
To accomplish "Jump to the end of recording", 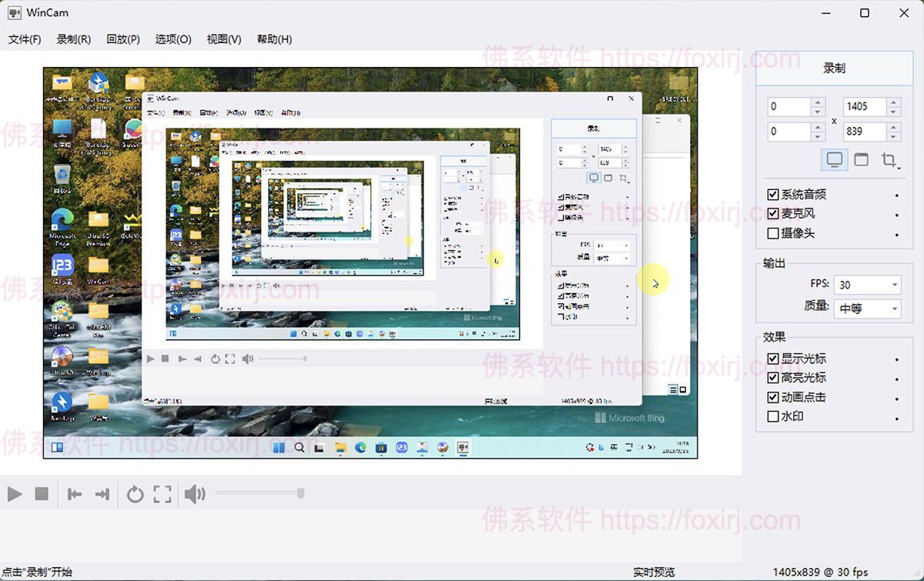I will tap(102, 494).
